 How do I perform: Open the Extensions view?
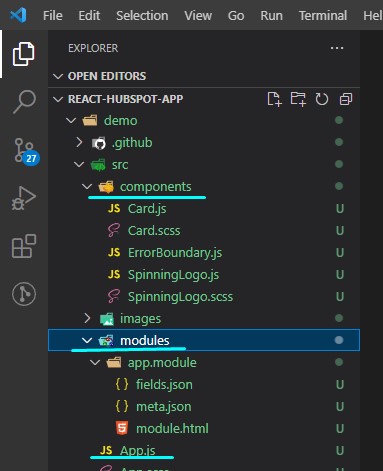coord(24,246)
